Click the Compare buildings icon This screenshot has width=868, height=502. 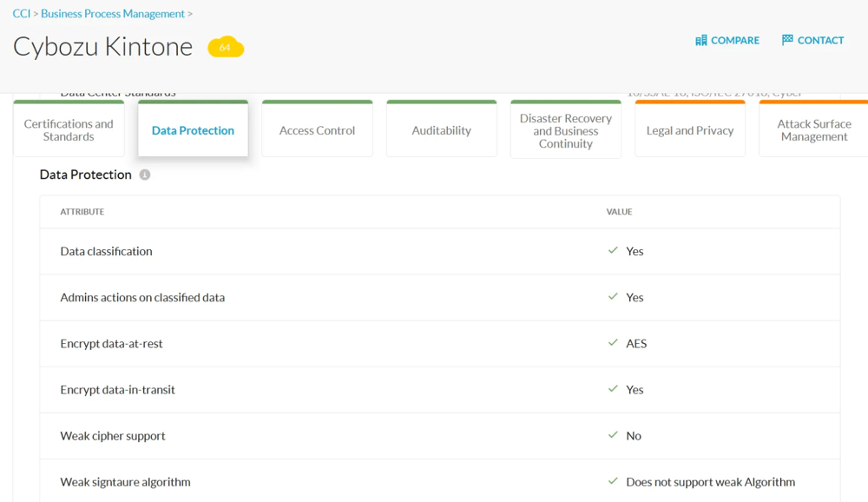click(700, 41)
